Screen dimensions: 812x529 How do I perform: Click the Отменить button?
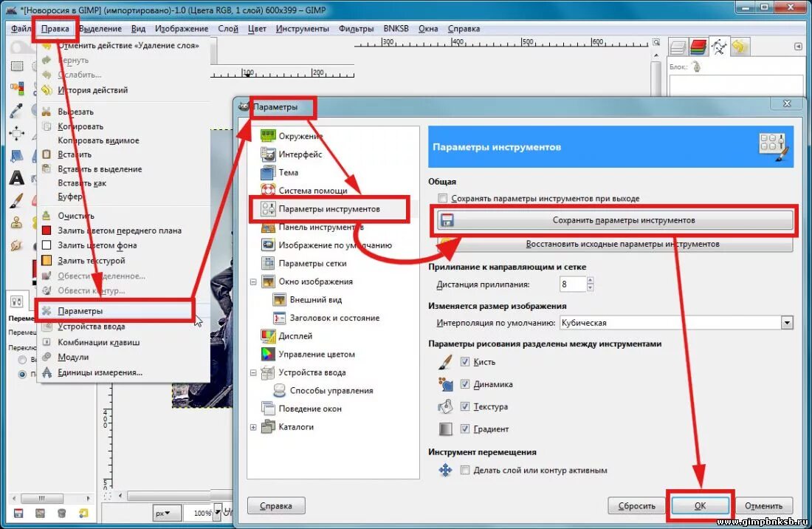coord(763,505)
